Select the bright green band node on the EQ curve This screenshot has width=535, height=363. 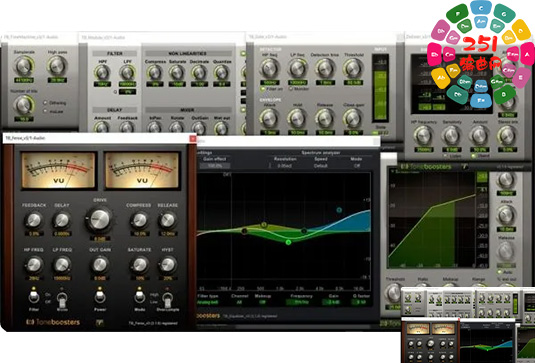288,242
